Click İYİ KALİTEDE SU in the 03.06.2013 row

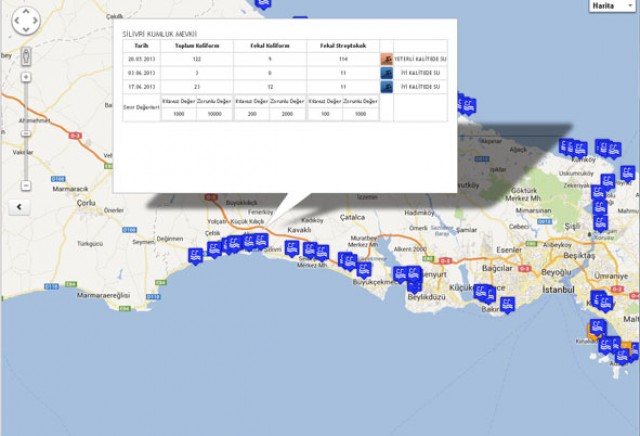(420, 73)
